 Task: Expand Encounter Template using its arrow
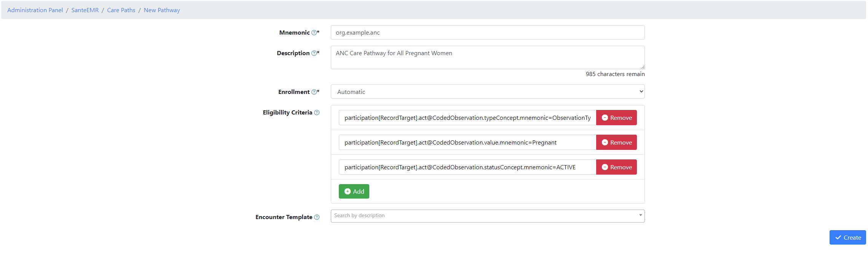coord(640,215)
